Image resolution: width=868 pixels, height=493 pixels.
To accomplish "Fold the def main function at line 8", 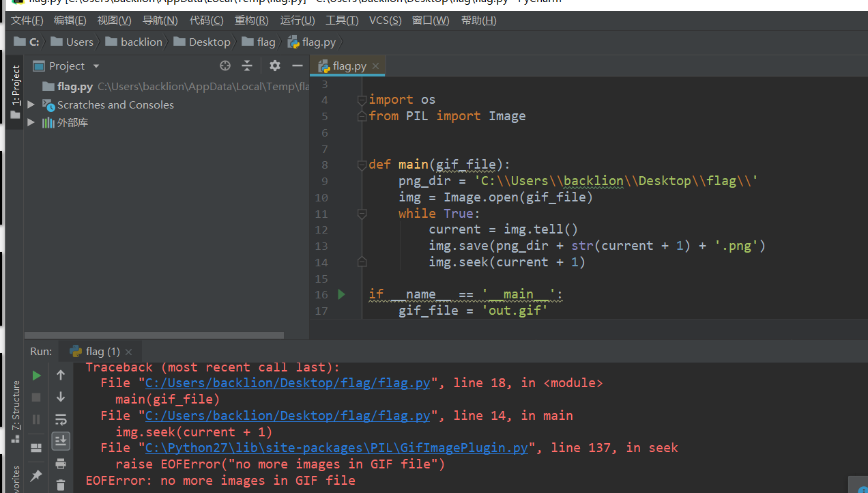I will 362,165.
